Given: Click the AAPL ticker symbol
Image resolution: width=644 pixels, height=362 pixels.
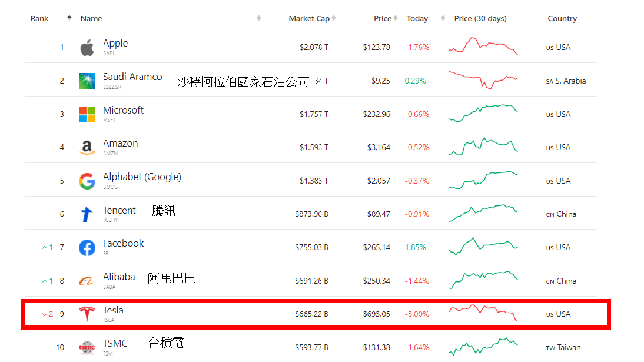Looking at the screenshot, I should tap(109, 54).
